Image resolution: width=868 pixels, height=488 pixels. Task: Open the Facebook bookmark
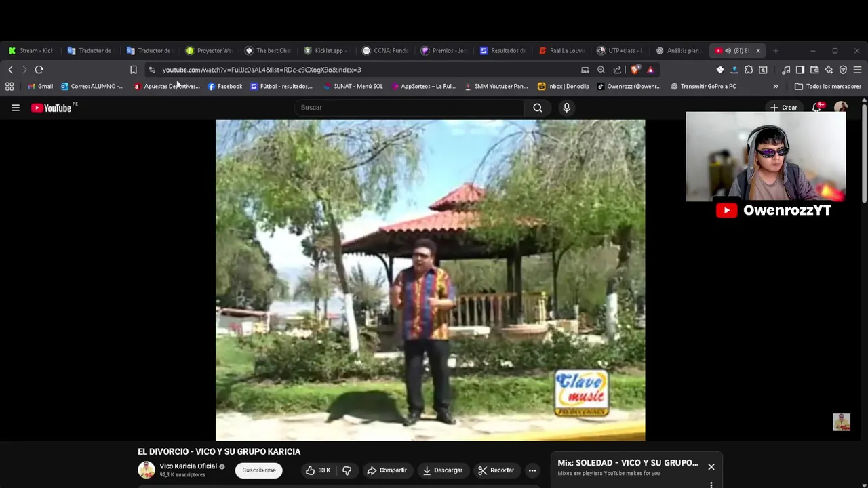coord(225,87)
